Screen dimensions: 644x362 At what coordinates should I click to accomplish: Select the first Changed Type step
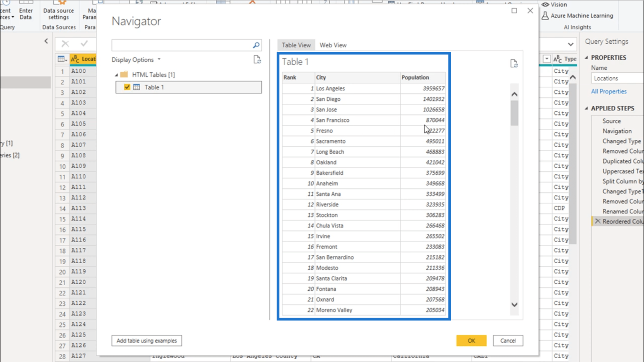[621, 141]
